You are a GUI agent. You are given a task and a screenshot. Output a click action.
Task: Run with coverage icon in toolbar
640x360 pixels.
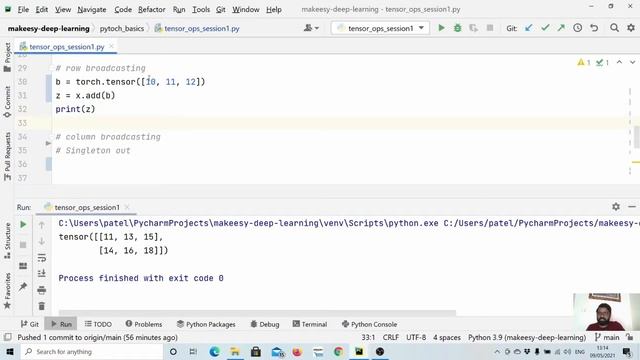(473, 28)
